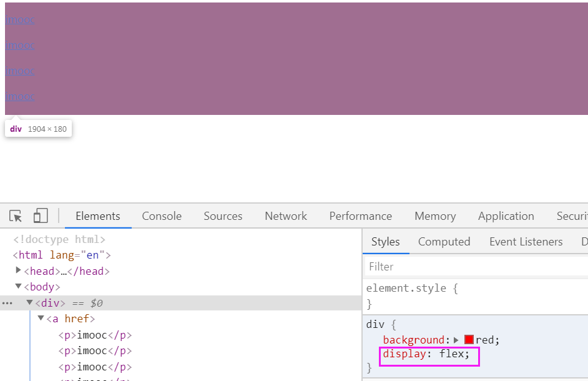Focus the Styles Filter input field
The height and width of the screenshot is (381, 588).
[x=476, y=267]
